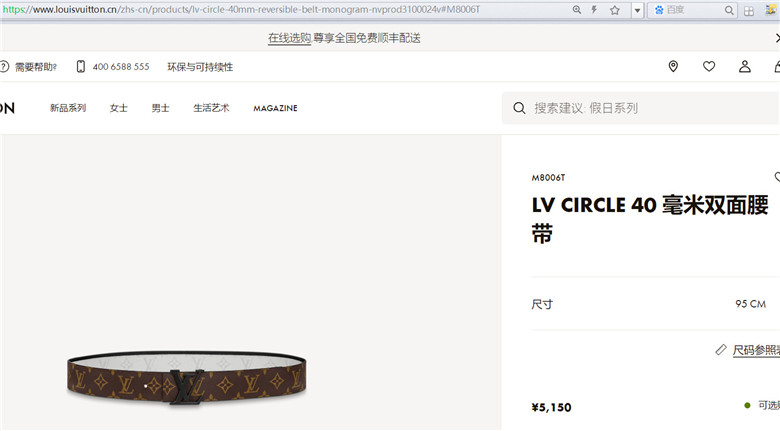Click the browser zoom magnifier icon

[x=577, y=9]
